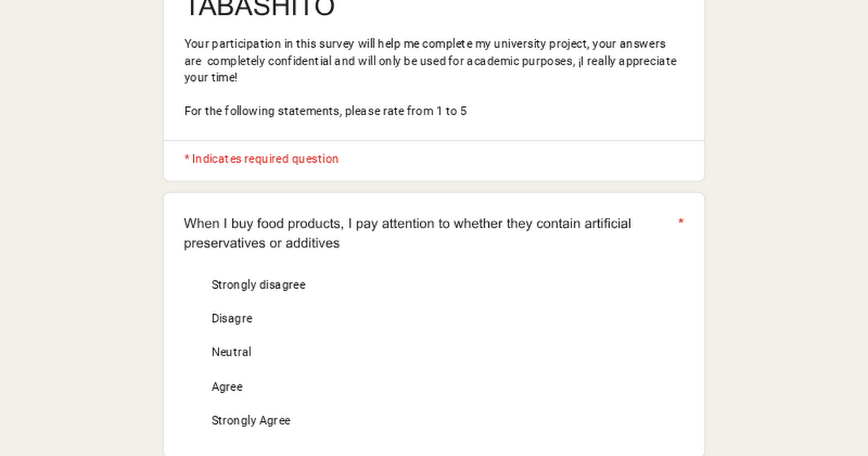This screenshot has width=868, height=456.
Task: Click the TABASHITO form title
Action: pyautogui.click(x=260, y=9)
